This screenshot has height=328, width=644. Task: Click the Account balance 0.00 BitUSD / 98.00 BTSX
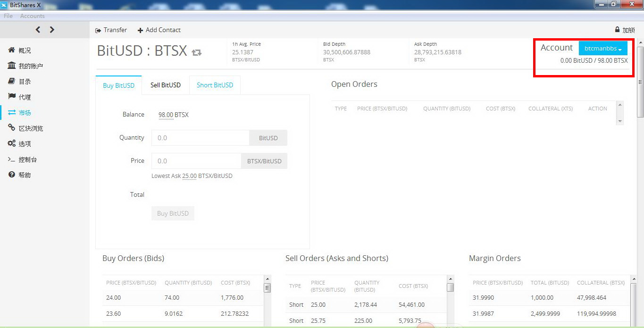(594, 61)
